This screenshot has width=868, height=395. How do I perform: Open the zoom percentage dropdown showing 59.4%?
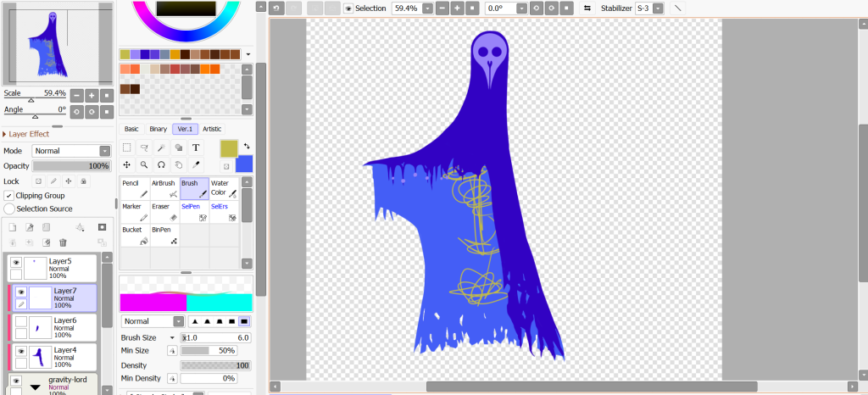pos(428,8)
